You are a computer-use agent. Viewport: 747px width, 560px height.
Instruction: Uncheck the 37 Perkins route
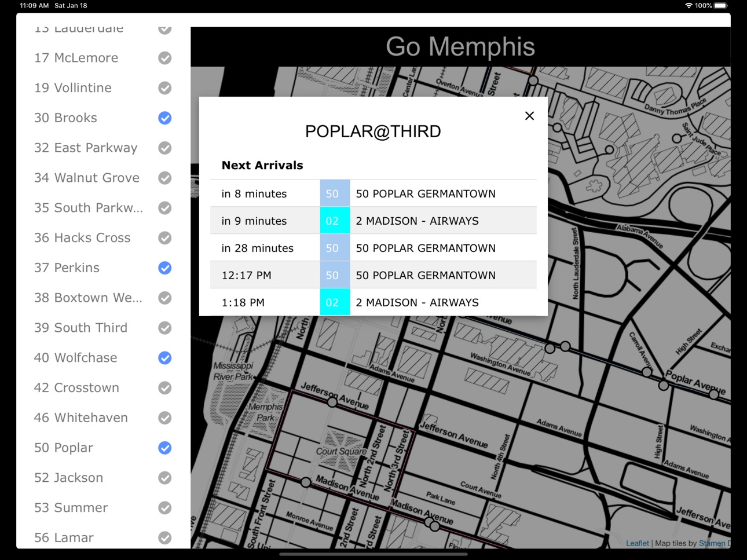165,268
